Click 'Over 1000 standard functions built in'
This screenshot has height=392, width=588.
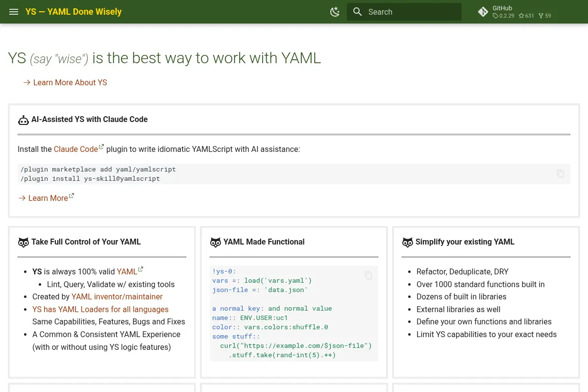click(x=481, y=284)
